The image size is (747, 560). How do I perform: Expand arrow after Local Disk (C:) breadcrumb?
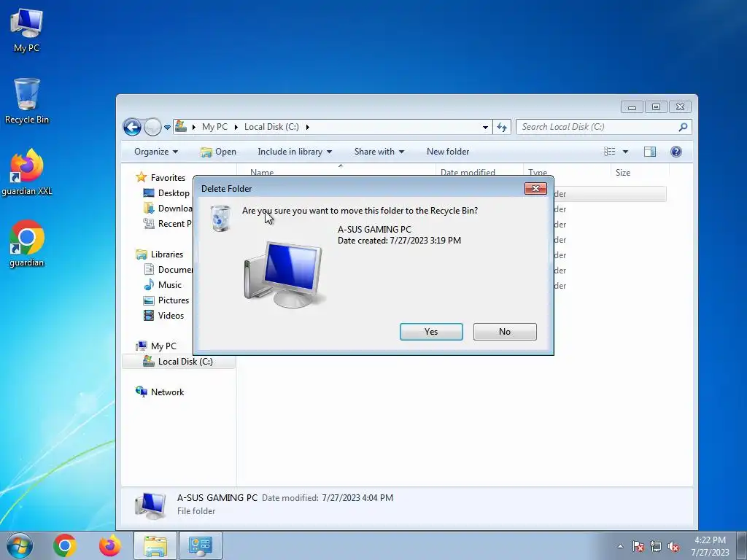pyautogui.click(x=308, y=127)
